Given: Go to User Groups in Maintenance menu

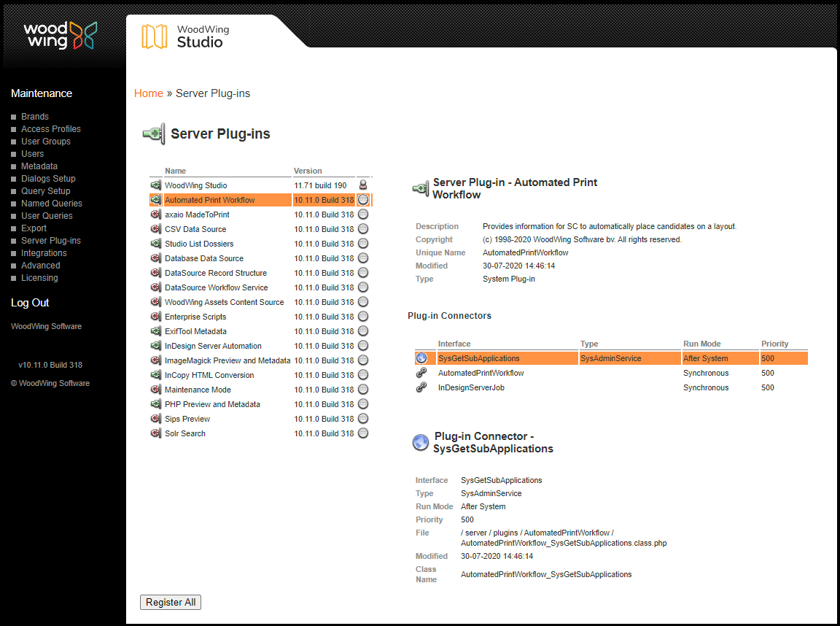Looking at the screenshot, I should click(45, 141).
